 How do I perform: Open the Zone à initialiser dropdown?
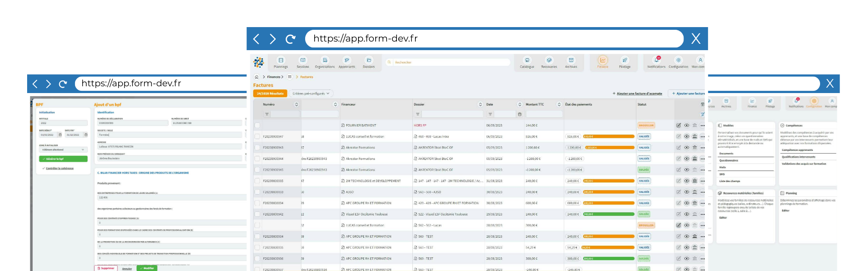(63, 150)
